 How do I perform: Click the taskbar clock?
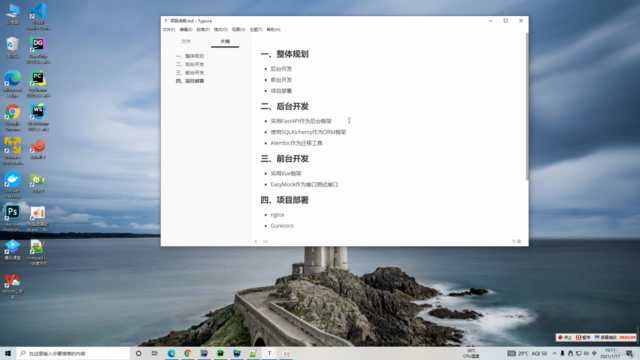pos(611,353)
